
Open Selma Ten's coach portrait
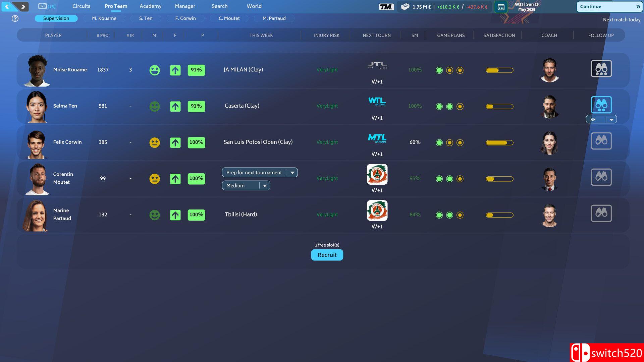point(549,107)
